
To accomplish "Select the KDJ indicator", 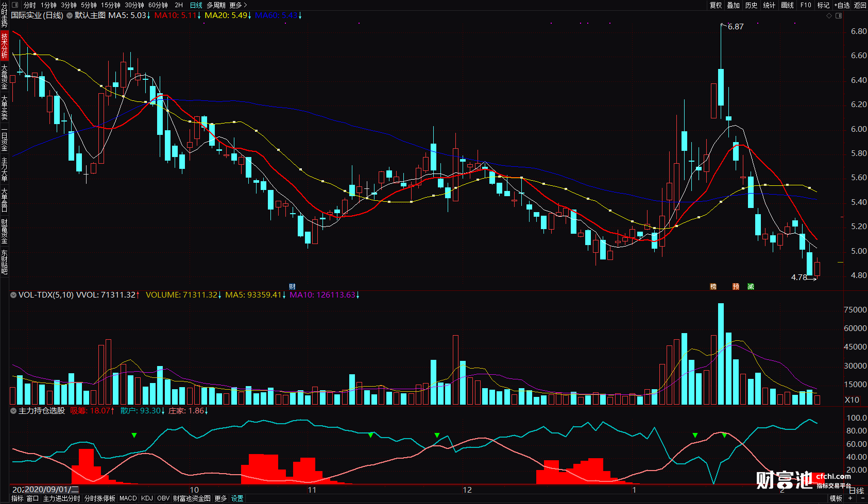I will [147, 498].
